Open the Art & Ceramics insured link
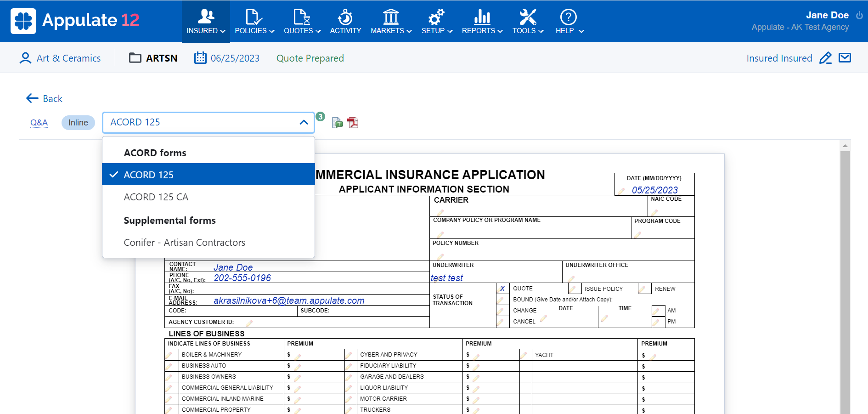Screen dimensions: 868x414 point(68,58)
